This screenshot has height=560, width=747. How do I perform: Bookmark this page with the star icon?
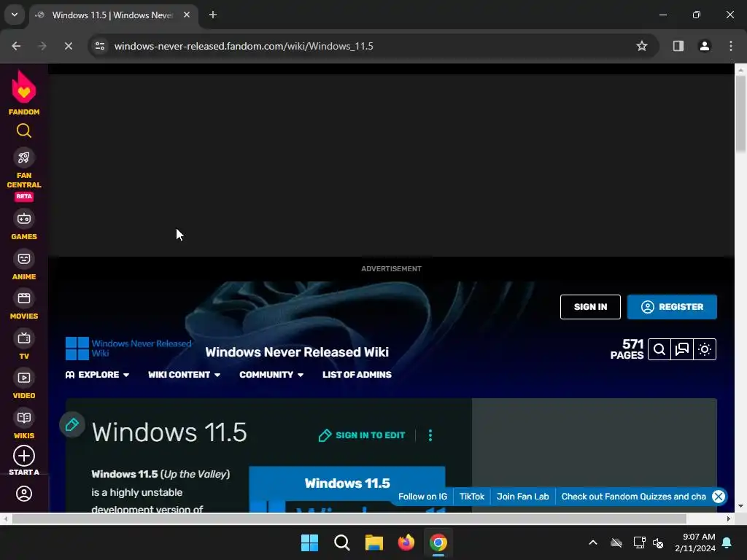tap(642, 46)
